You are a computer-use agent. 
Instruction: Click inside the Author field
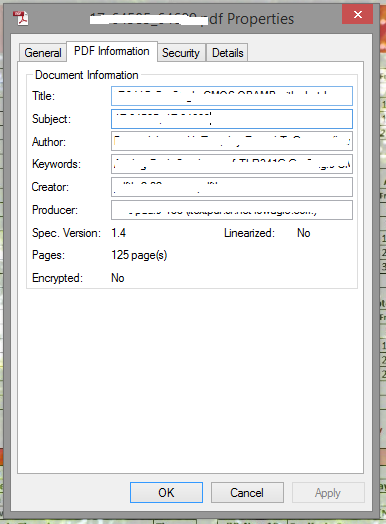pos(232,141)
